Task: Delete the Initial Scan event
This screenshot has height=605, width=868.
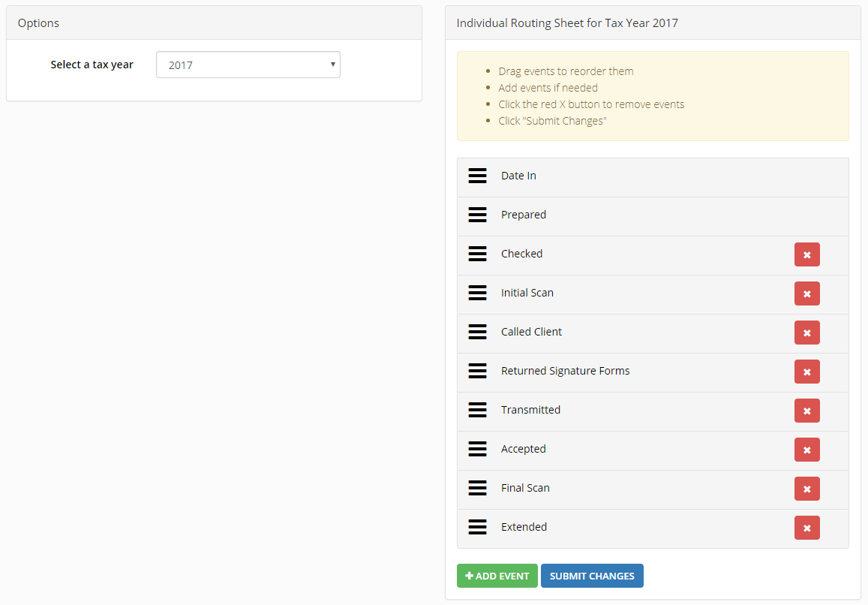Action: tap(806, 293)
